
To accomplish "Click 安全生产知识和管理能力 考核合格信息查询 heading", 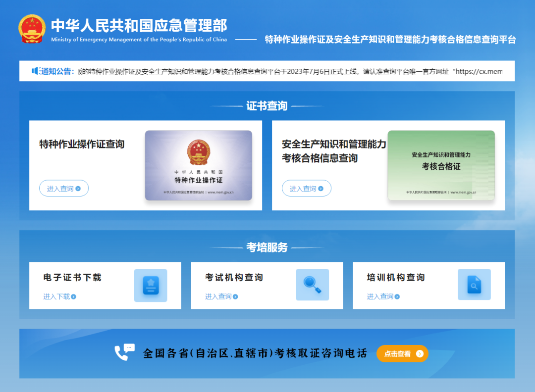I will (334, 151).
